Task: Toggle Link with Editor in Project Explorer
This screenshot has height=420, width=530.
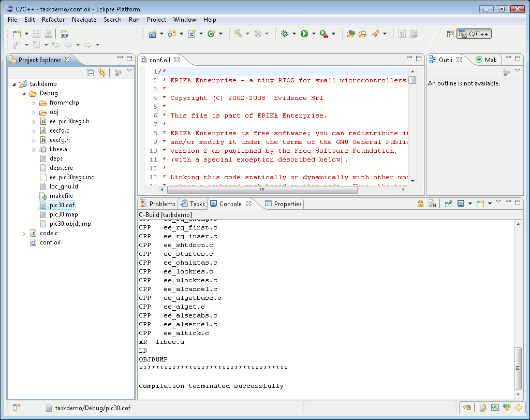Action: [102, 73]
